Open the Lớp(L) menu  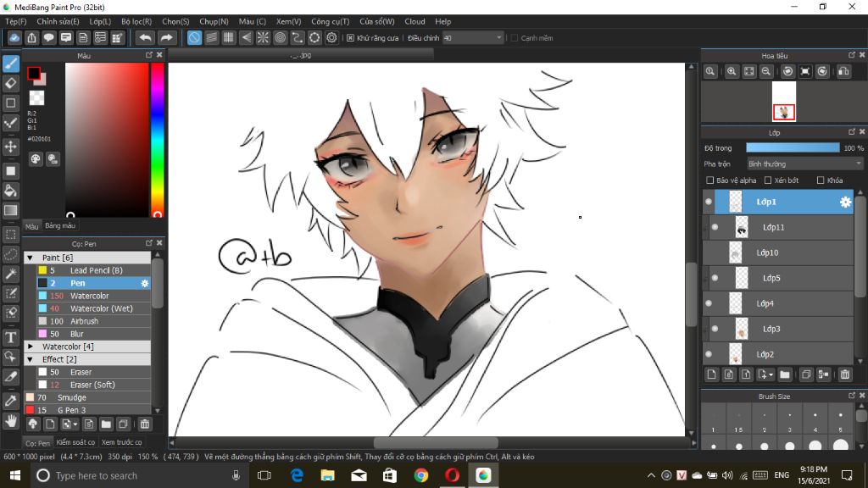(x=100, y=21)
